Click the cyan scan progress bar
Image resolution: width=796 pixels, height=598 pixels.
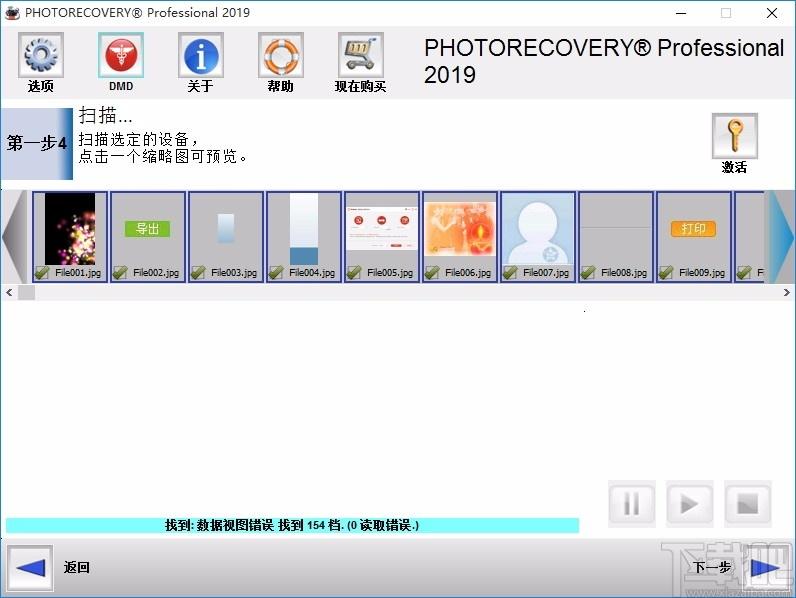pos(292,525)
